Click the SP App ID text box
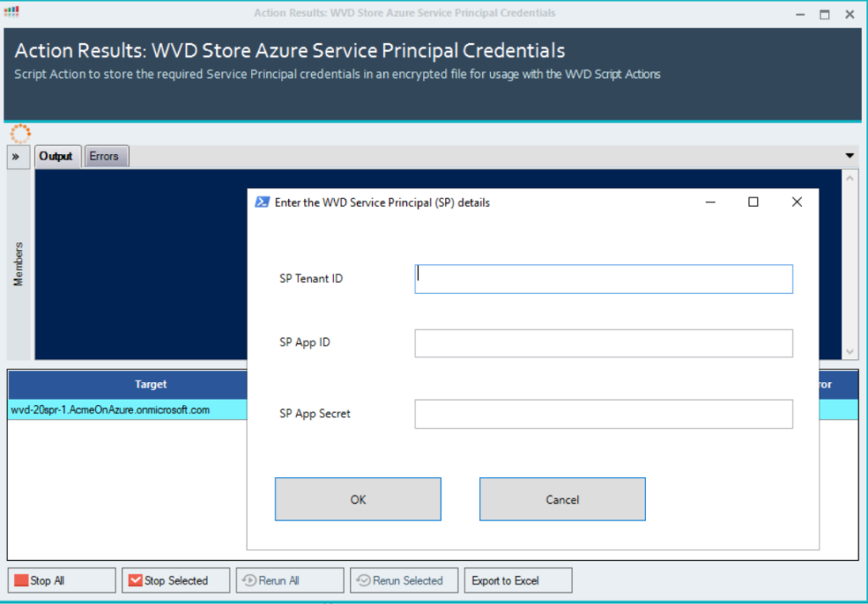 604,343
